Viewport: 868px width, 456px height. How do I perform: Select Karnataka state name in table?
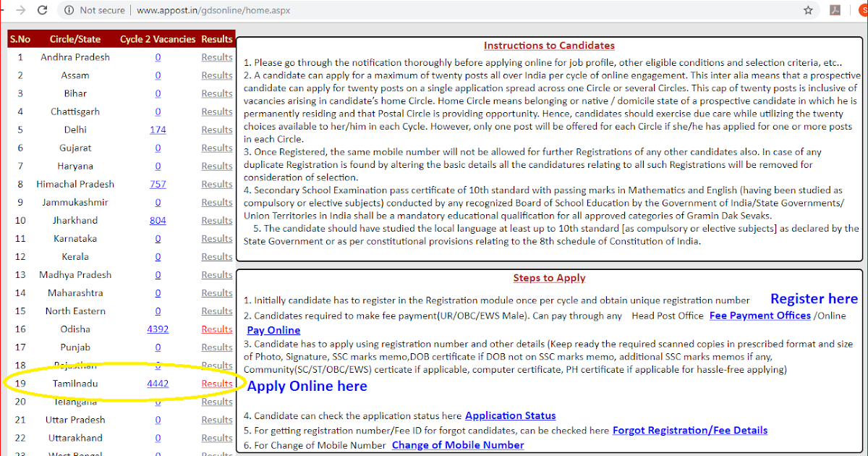(x=75, y=238)
